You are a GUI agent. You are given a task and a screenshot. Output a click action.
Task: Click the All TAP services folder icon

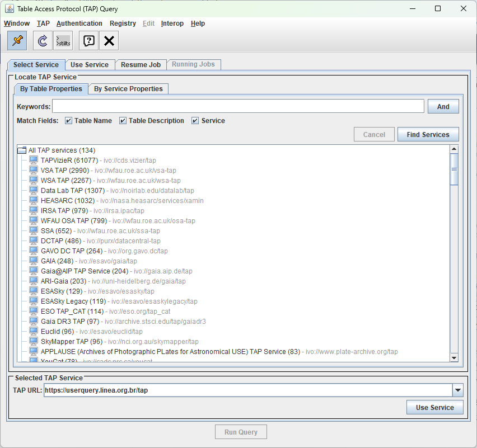22,150
